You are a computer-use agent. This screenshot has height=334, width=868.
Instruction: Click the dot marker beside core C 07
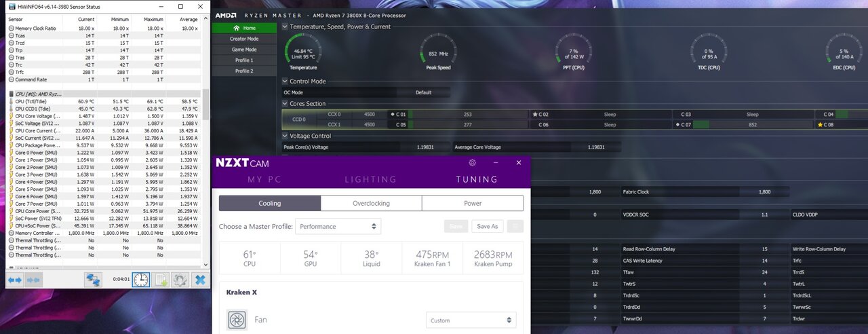tap(677, 125)
